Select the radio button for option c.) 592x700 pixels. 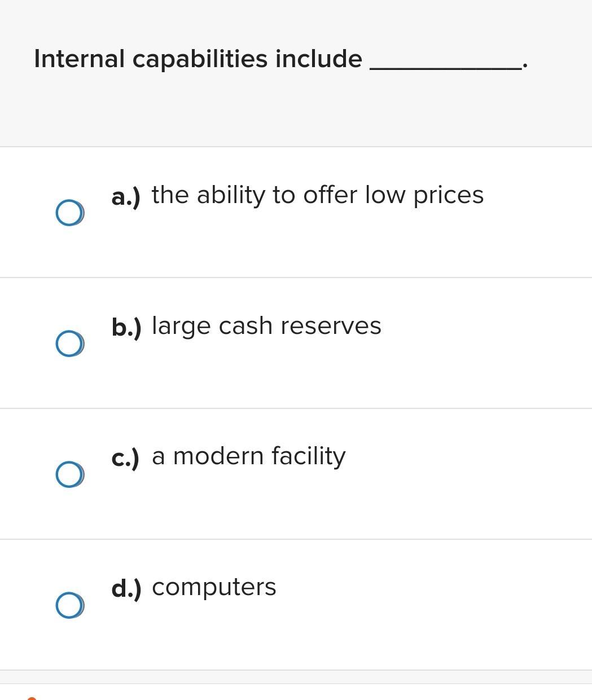(69, 473)
